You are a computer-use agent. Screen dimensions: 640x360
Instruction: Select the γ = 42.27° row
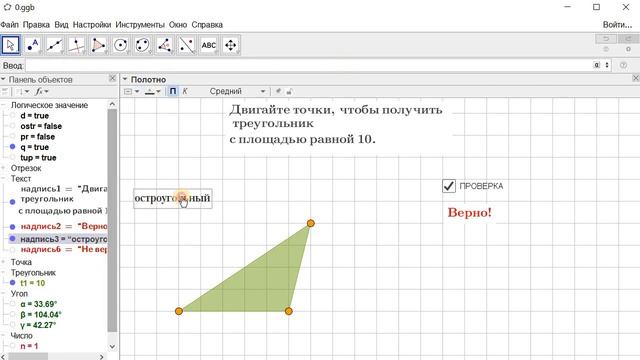[38, 325]
